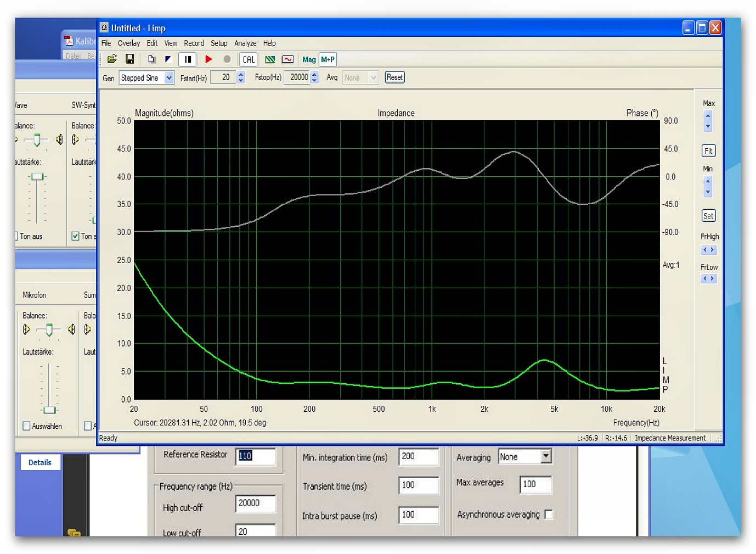Viewport: 756px width, 554px height.
Task: Click the green overlay icon in toolbar
Action: pos(270,59)
